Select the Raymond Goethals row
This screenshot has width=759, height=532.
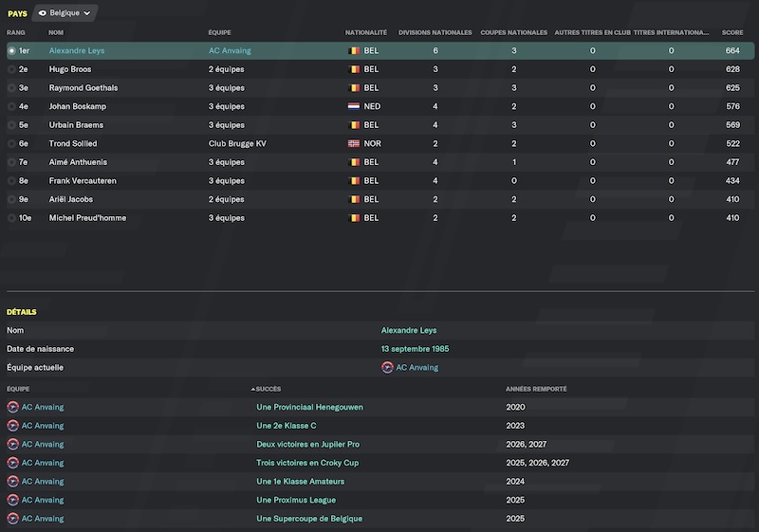(x=380, y=88)
